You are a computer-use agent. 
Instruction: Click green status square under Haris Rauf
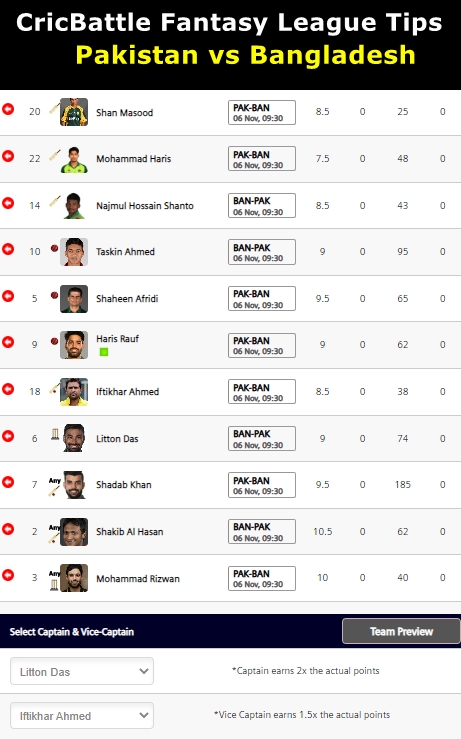click(104, 352)
